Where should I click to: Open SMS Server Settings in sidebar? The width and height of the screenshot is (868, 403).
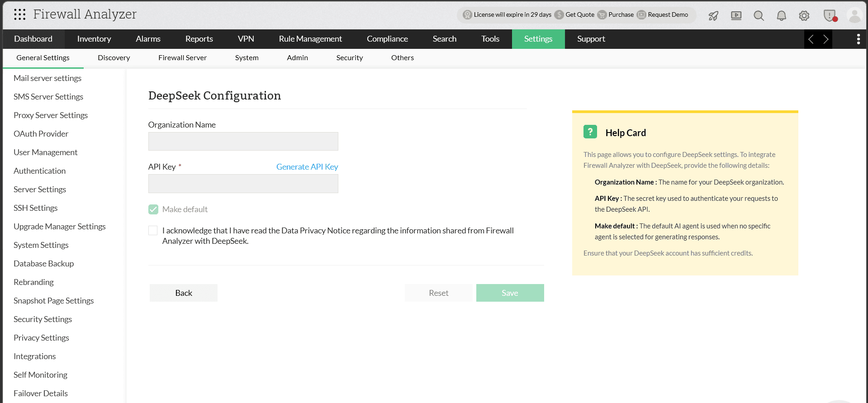click(48, 97)
